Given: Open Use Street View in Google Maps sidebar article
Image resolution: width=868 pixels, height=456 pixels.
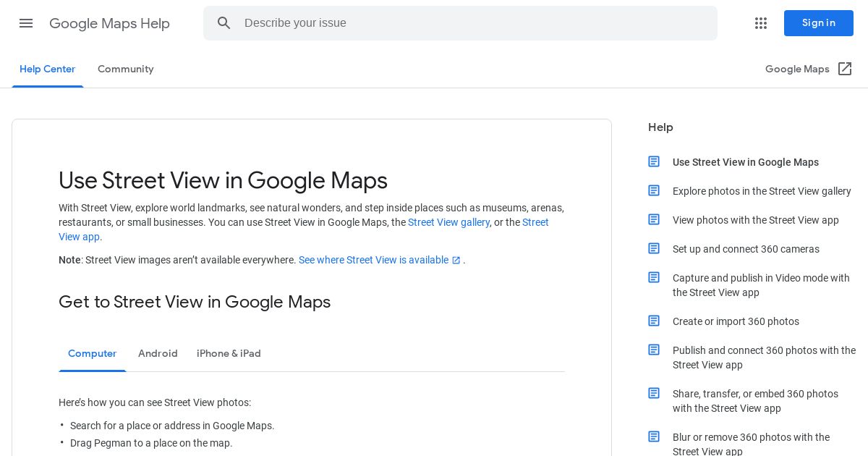Looking at the screenshot, I should pyautogui.click(x=746, y=162).
